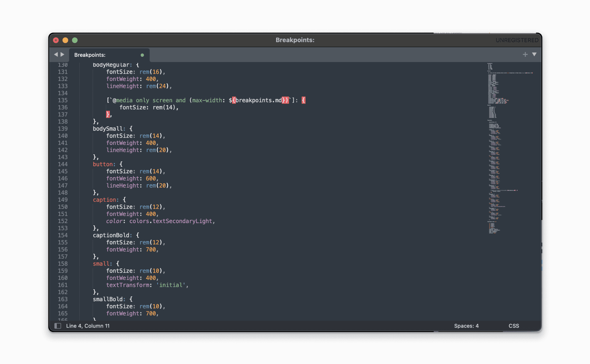The image size is (590, 364).
Task: Minimize the window with the yellow button
Action: (x=65, y=40)
